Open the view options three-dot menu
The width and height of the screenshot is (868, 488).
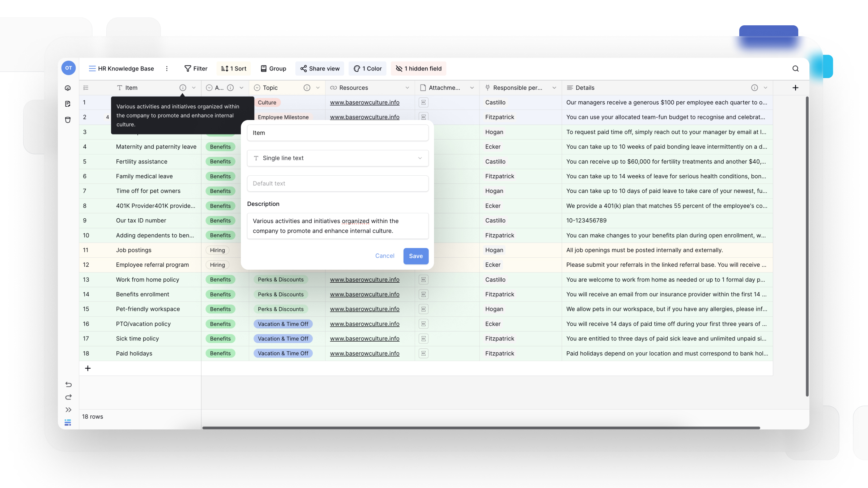click(x=167, y=69)
